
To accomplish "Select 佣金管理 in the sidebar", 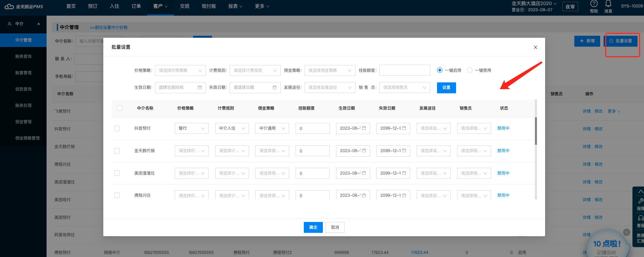I will (23, 122).
